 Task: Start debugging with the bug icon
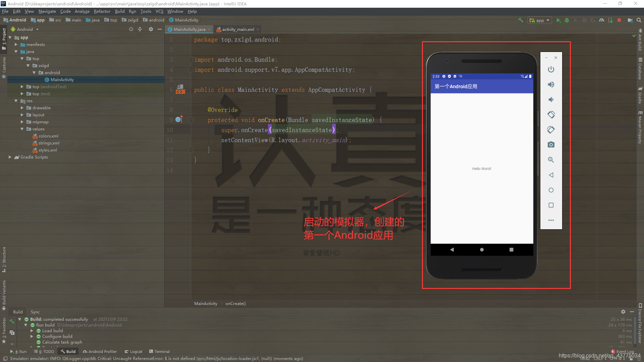(x=567, y=20)
